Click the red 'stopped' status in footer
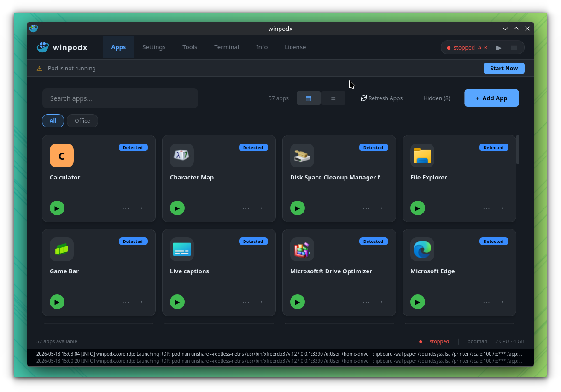 439,341
